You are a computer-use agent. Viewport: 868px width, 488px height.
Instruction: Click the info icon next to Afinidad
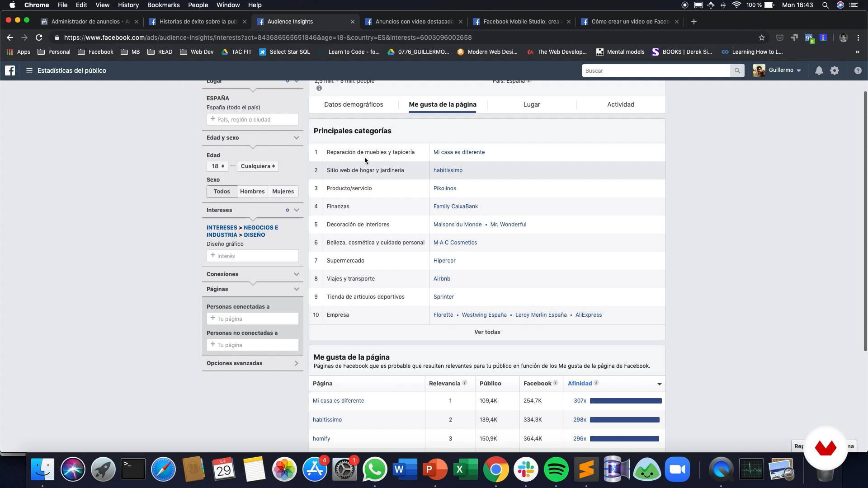[596, 383]
